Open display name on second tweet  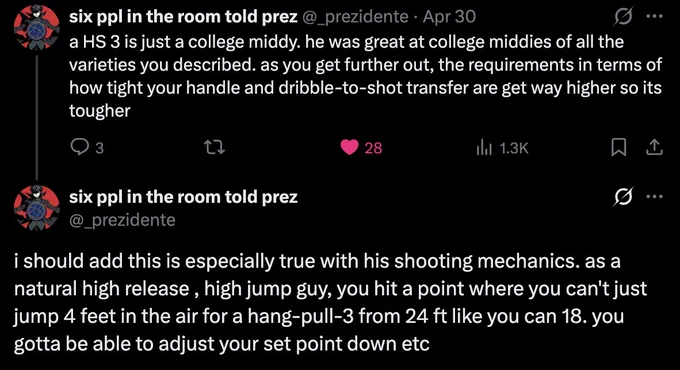[183, 197]
